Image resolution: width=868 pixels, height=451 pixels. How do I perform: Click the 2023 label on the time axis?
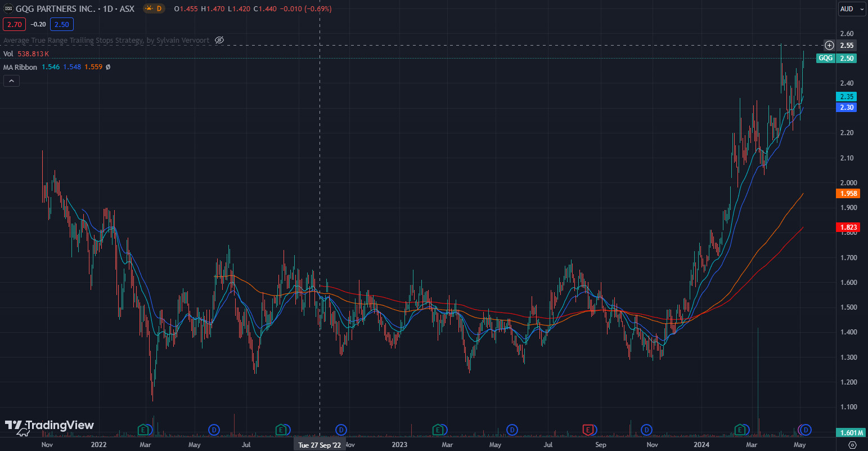click(399, 445)
